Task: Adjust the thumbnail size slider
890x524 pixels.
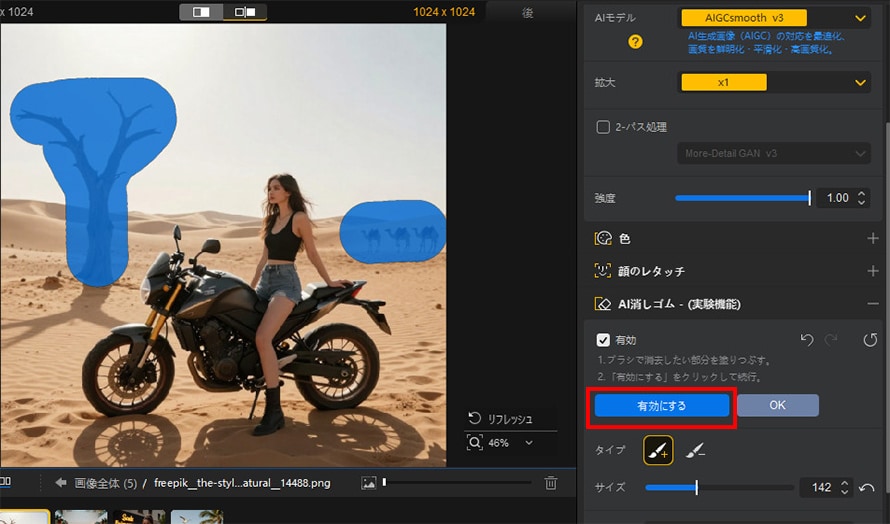Action: coord(457,483)
